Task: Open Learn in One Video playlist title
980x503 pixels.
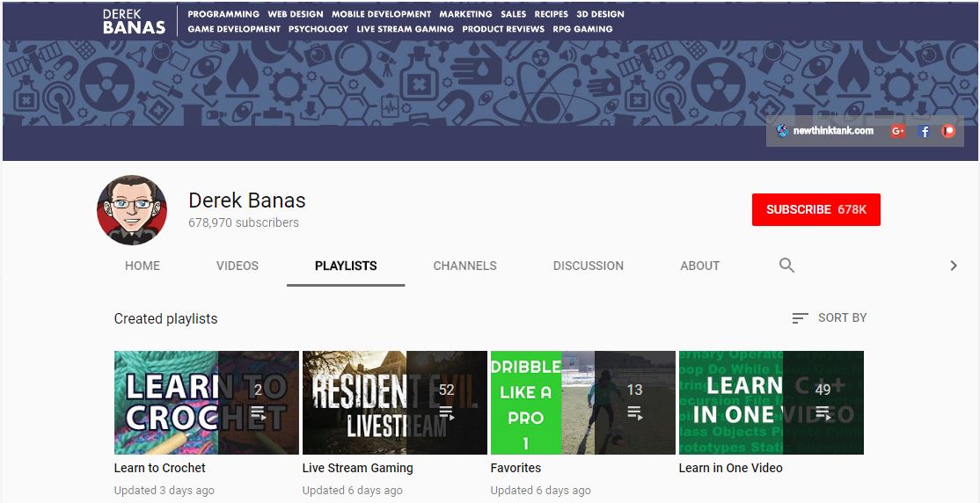Action: click(731, 468)
